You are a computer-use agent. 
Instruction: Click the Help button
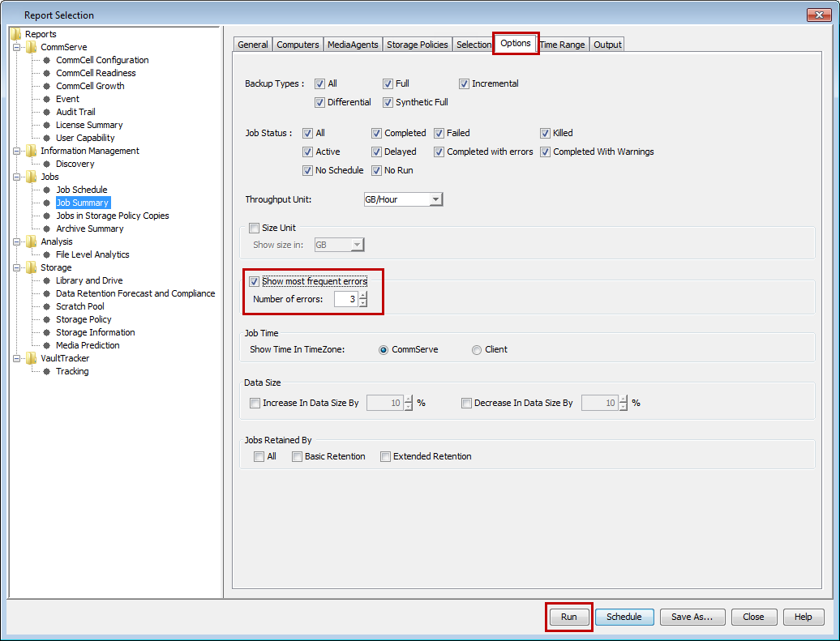click(x=803, y=617)
